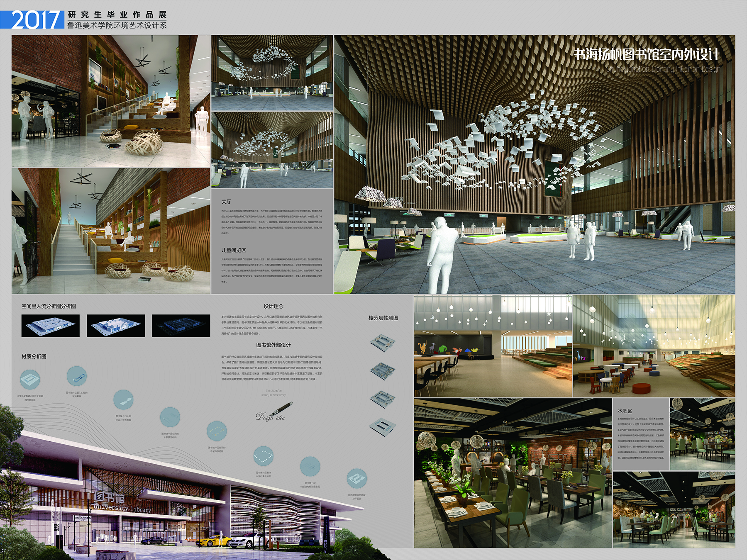Image resolution: width=747 pixels, height=560 pixels.
Task: Click the heading 研究生毕业作品展
Action: pos(117,15)
